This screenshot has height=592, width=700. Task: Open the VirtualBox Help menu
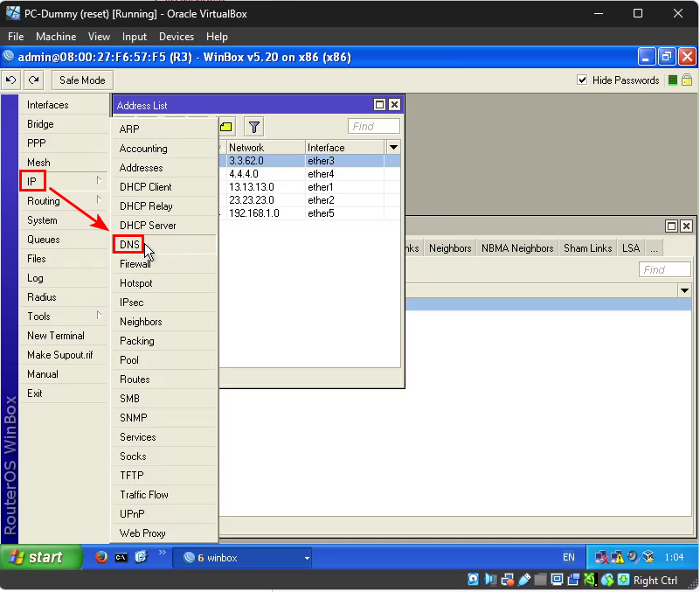(217, 37)
